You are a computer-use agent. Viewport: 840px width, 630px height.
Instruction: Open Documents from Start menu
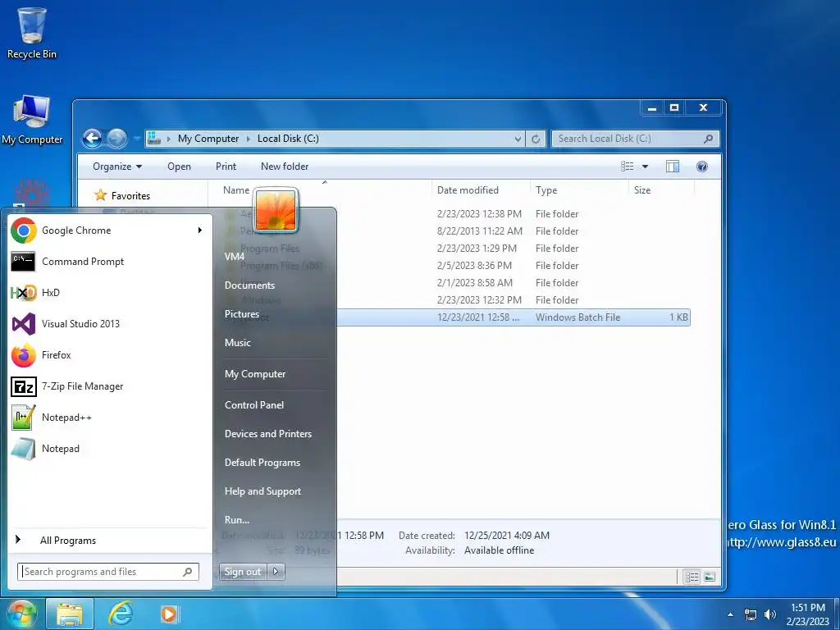tap(249, 285)
